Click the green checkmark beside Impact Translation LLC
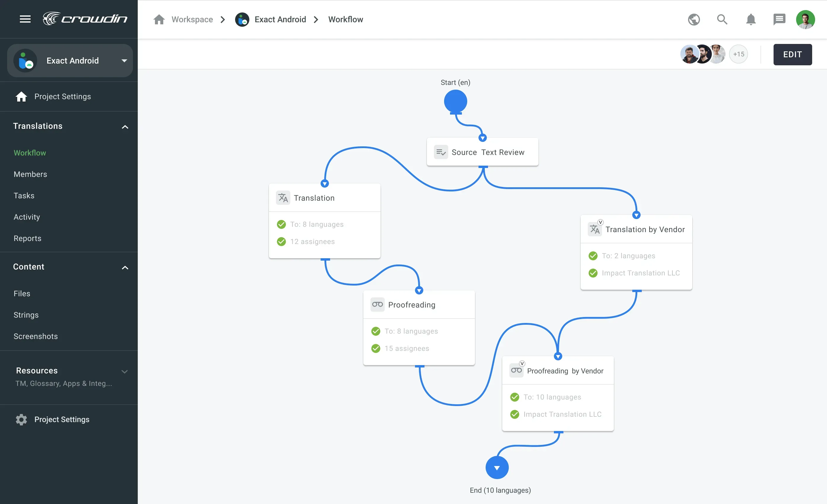827x504 pixels. pos(593,273)
